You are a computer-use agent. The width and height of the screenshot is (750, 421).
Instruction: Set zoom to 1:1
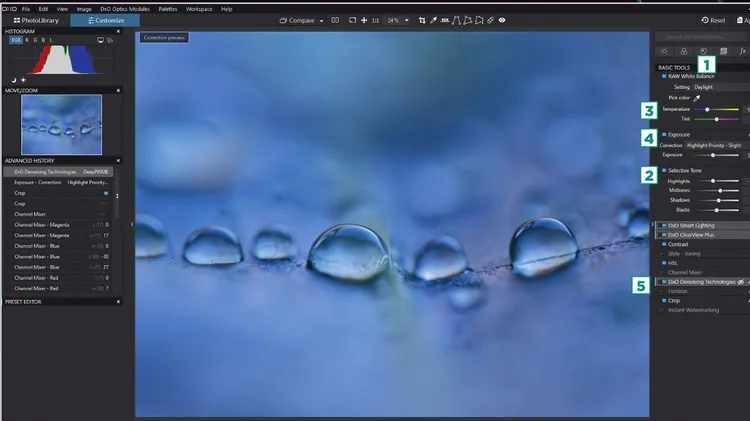(x=375, y=20)
